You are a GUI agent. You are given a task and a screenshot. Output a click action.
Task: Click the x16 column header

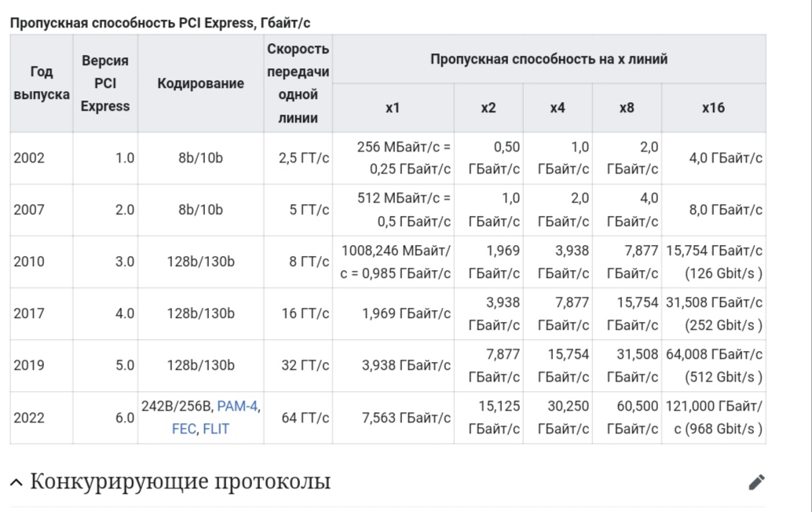(x=713, y=108)
